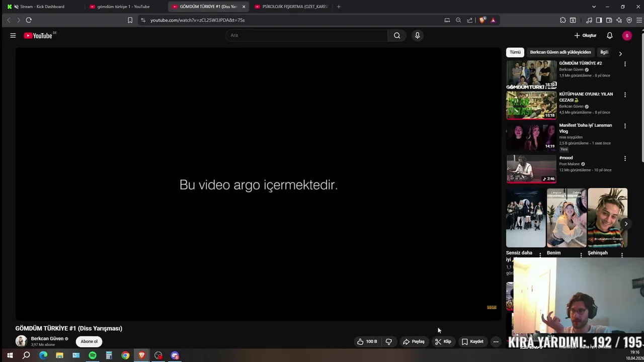
Task: Open options for Benim short
Action: point(581,255)
